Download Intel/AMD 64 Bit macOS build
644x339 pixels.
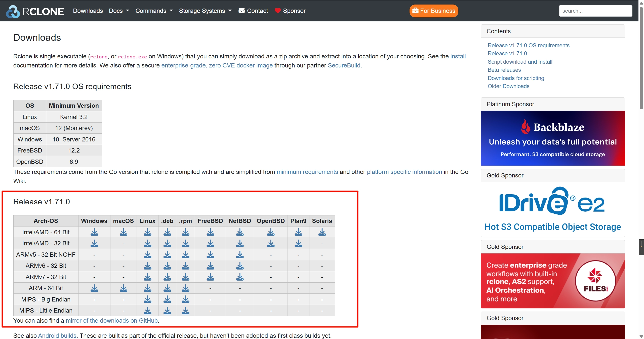123,232
